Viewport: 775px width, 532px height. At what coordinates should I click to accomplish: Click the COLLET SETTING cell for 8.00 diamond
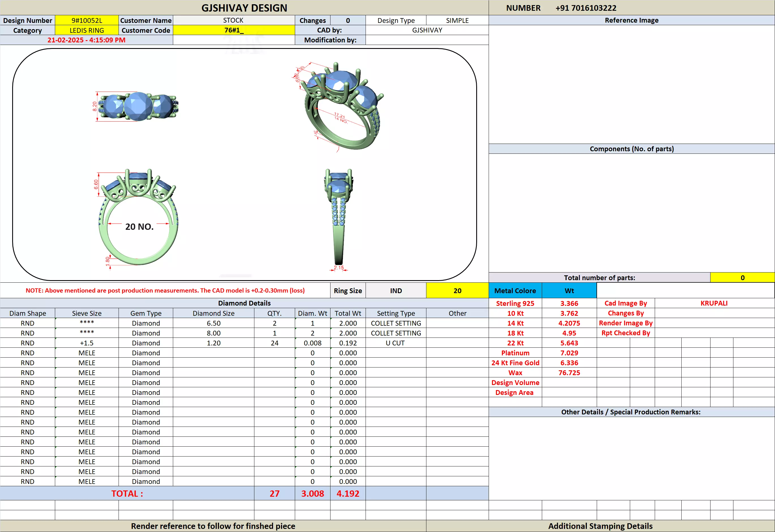tap(396, 333)
